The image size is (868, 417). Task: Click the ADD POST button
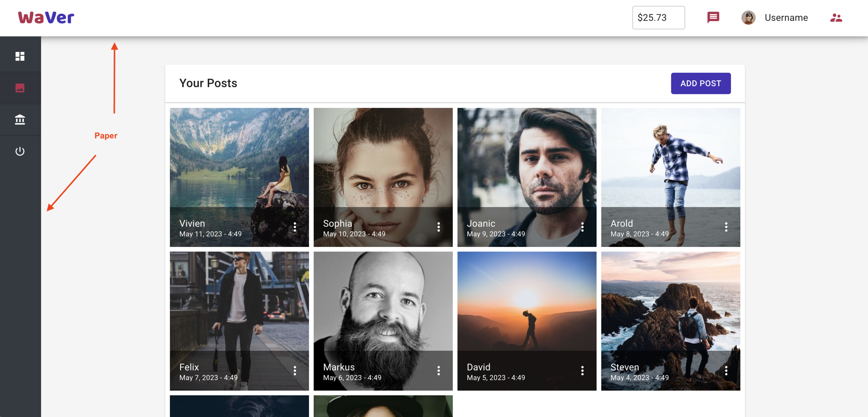point(701,83)
